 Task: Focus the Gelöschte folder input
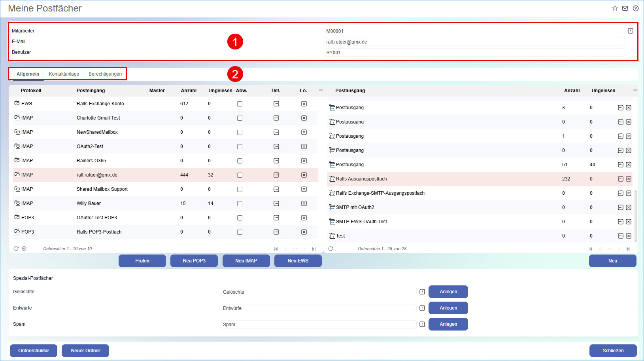point(319,292)
